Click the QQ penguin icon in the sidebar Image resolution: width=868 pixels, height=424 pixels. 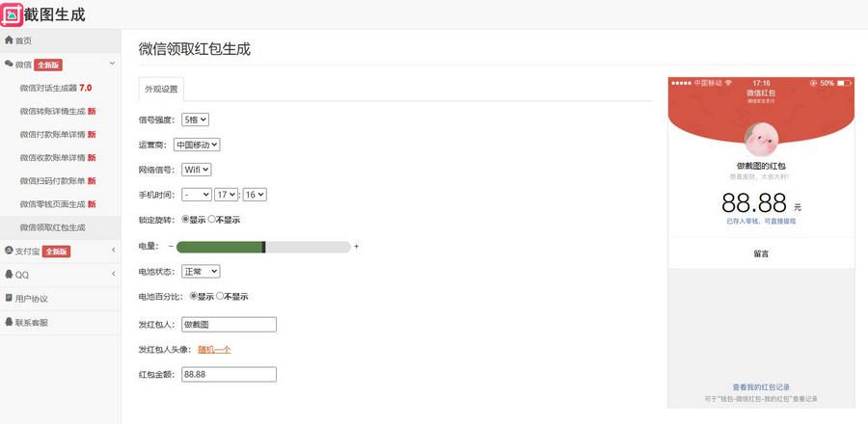tap(9, 275)
